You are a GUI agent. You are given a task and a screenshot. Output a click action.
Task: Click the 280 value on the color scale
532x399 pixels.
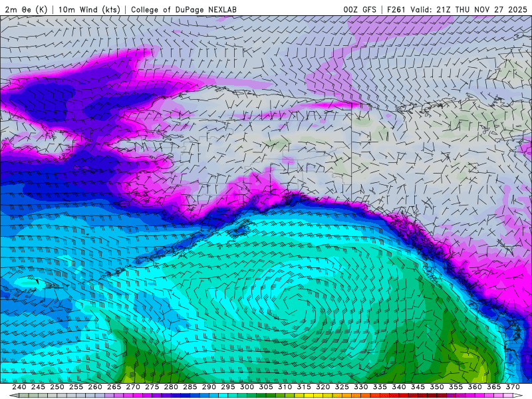click(171, 387)
